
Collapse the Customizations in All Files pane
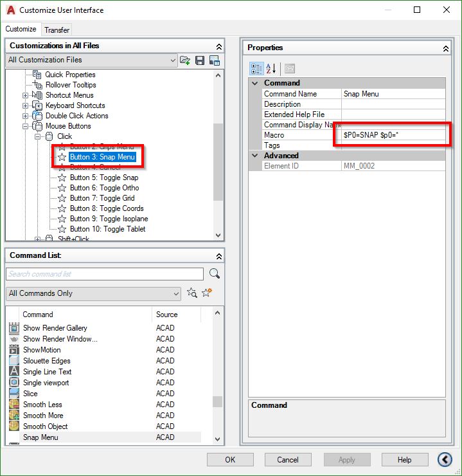click(219, 46)
